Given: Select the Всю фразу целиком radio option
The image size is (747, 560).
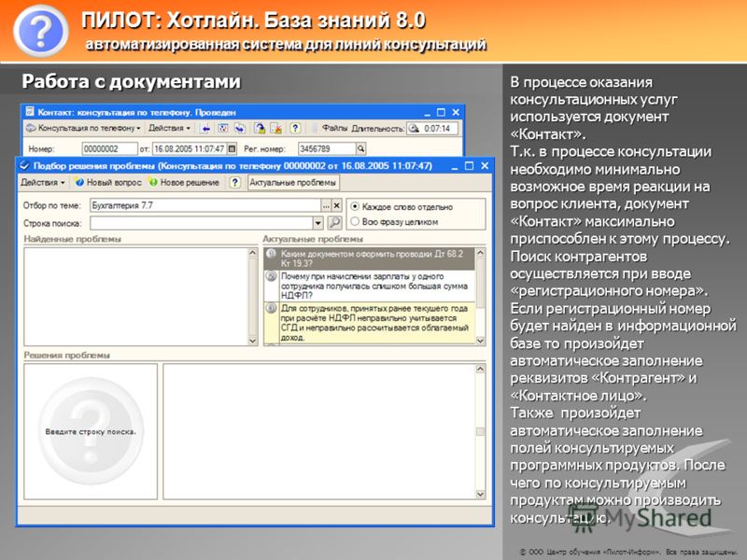Looking at the screenshot, I should click(355, 221).
